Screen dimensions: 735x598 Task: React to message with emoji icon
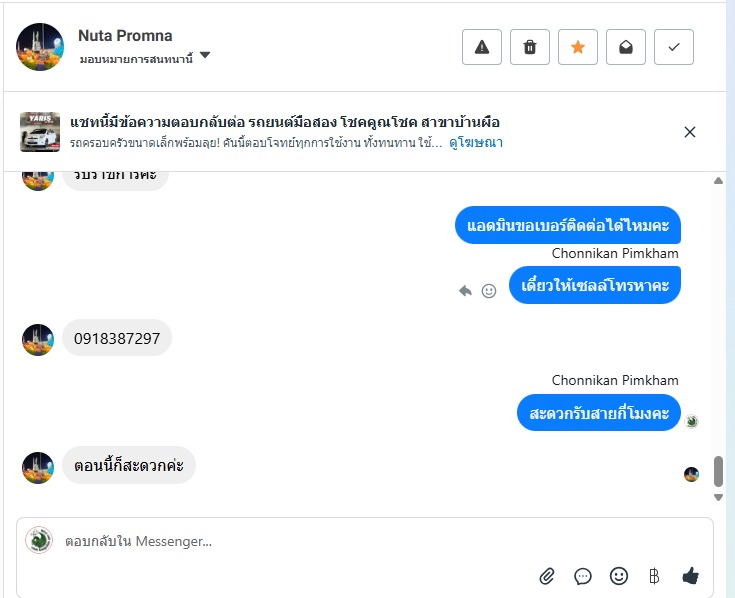(x=489, y=291)
